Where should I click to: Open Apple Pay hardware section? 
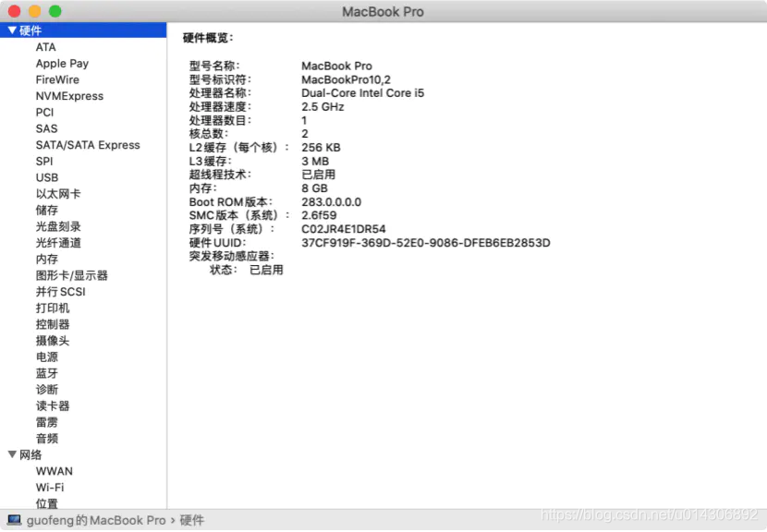coord(62,64)
